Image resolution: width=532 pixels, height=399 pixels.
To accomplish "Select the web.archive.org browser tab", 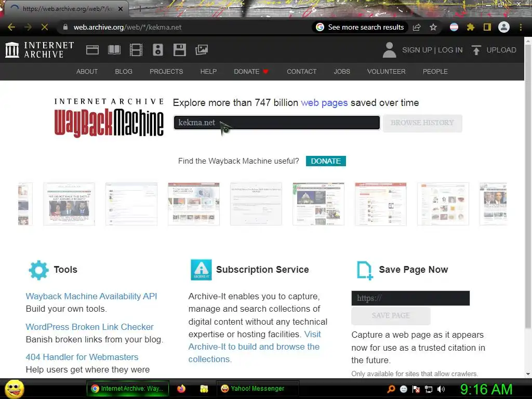I will [66, 9].
